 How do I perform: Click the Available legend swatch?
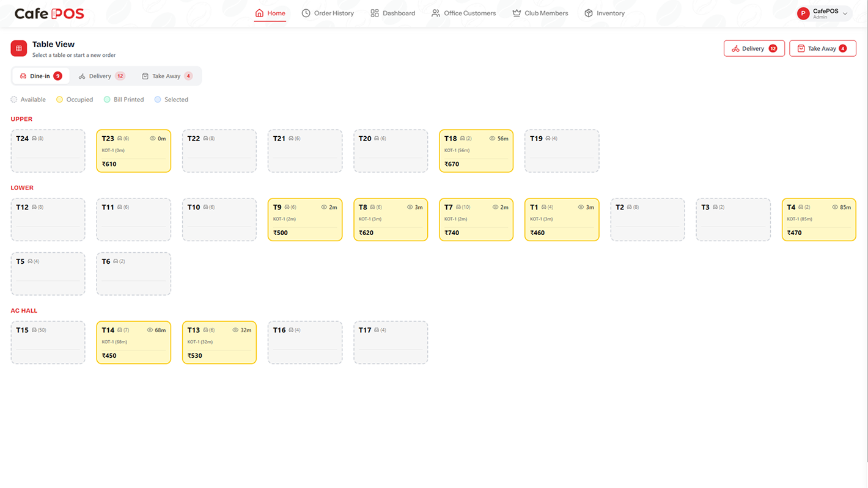point(14,100)
